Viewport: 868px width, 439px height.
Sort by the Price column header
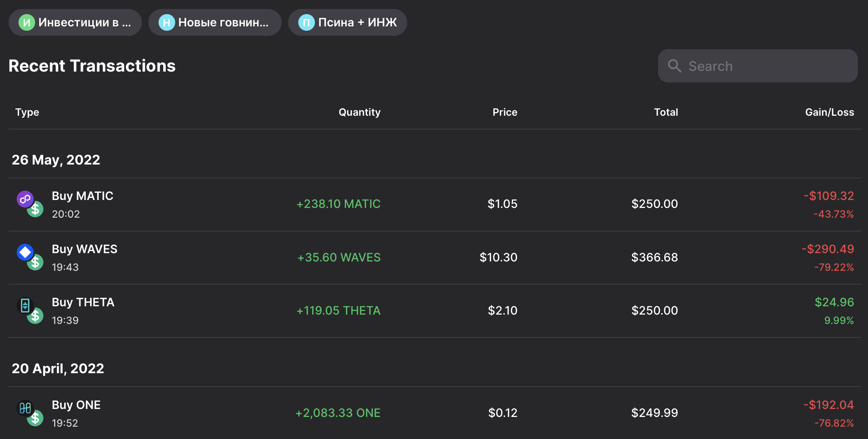coord(505,112)
